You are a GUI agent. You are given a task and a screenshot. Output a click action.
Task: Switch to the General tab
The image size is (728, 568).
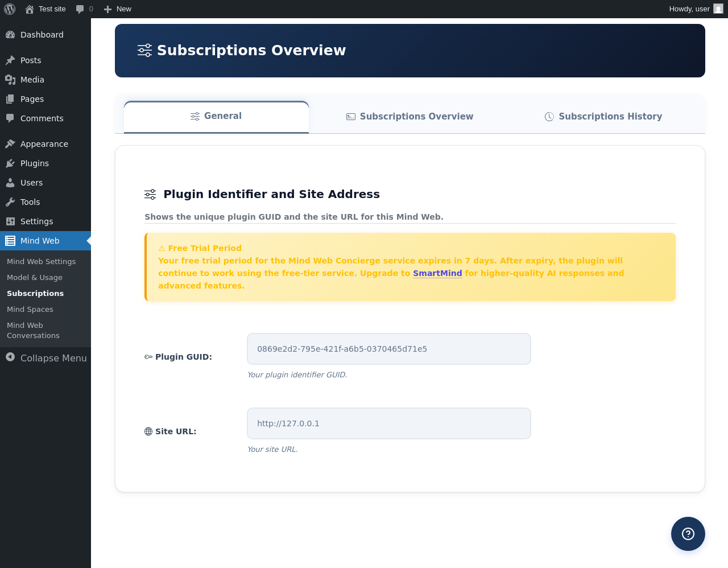coord(216,117)
